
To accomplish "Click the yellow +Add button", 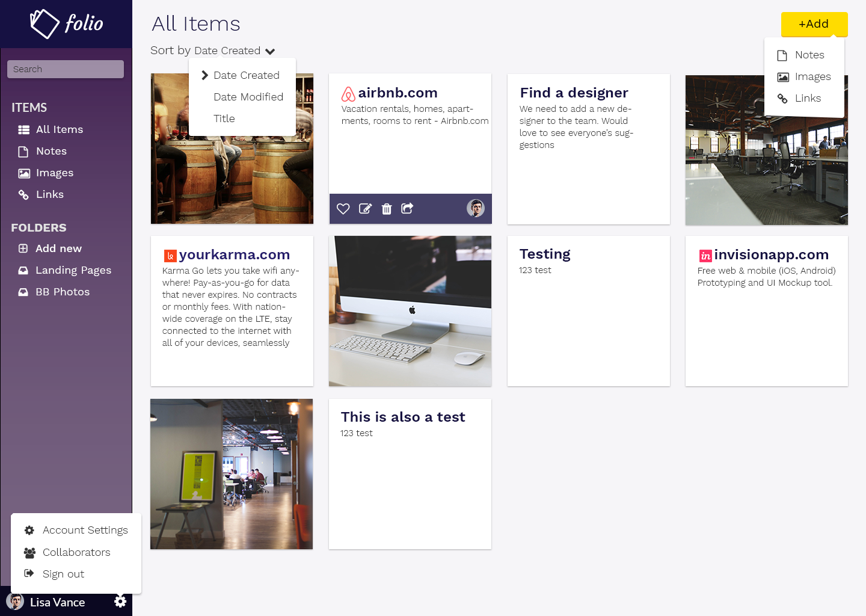I will [x=814, y=24].
